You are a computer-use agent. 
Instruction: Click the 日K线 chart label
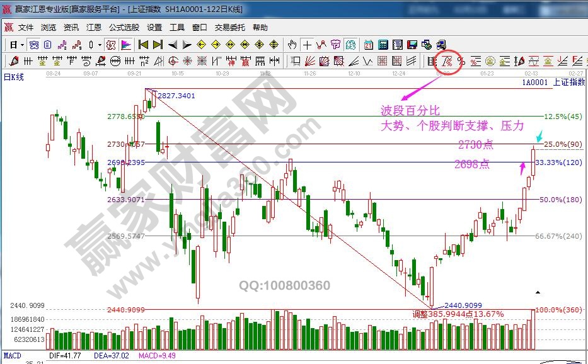coord(14,77)
